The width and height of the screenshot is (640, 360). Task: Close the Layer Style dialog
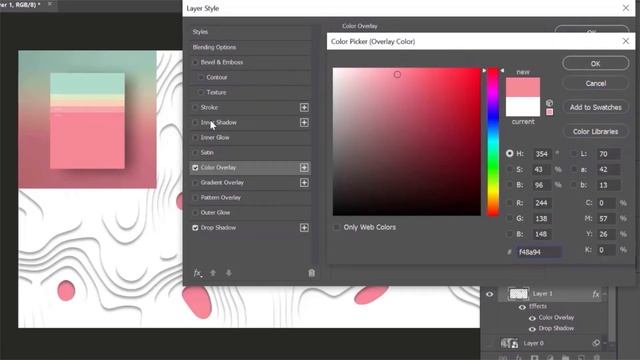[626, 8]
